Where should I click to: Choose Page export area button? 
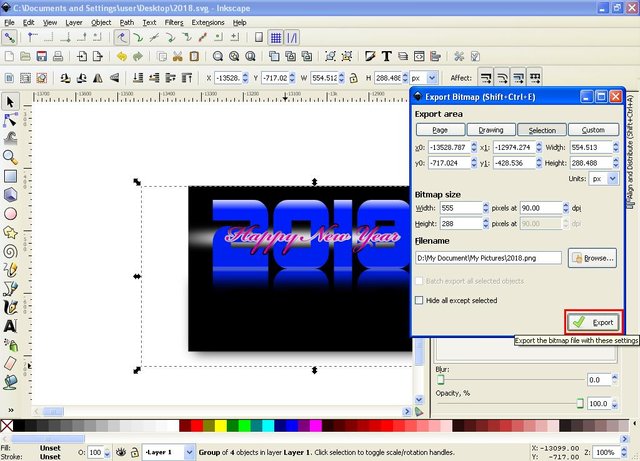coord(440,130)
